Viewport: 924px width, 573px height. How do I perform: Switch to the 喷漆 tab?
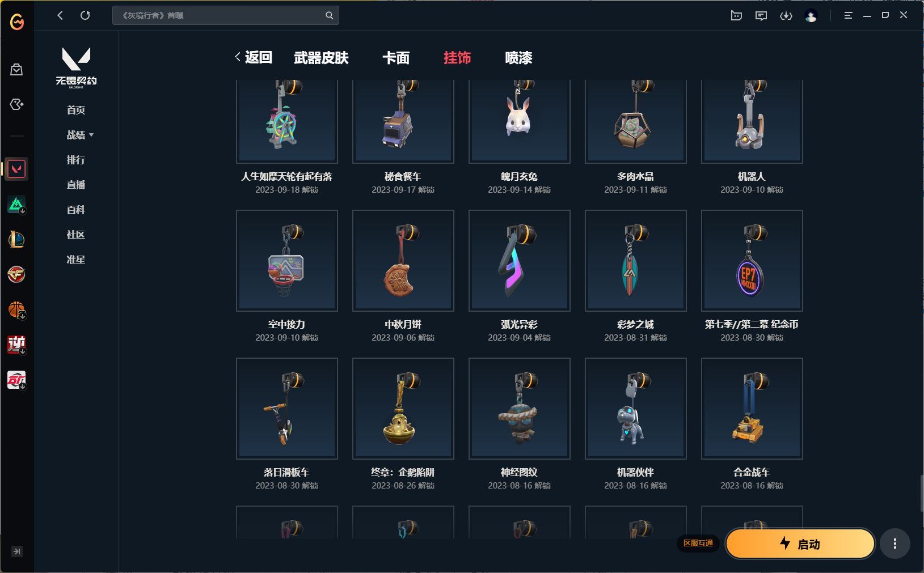(518, 58)
